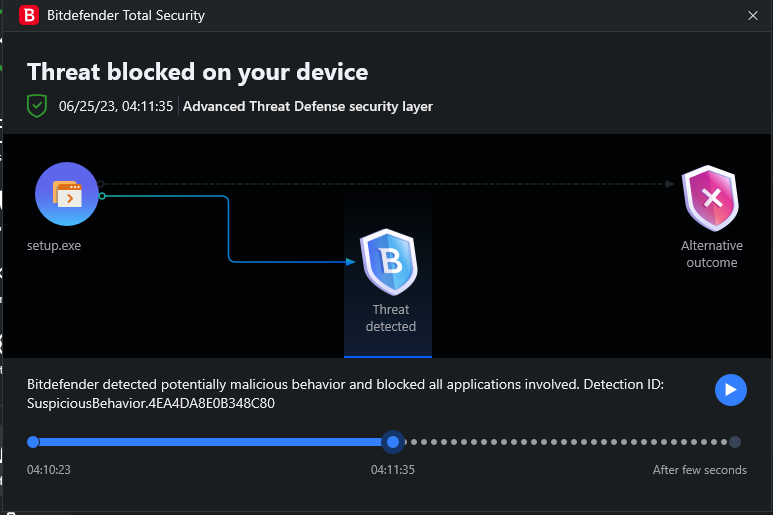Screen dimensions: 773x515
Task: Click the blue Threat detected shield icon
Action: [x=388, y=261]
